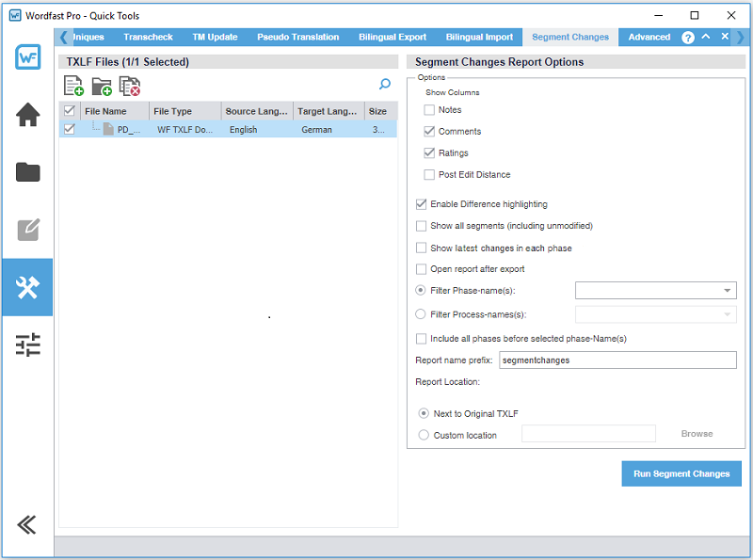Add a new TXLF file

[73, 85]
